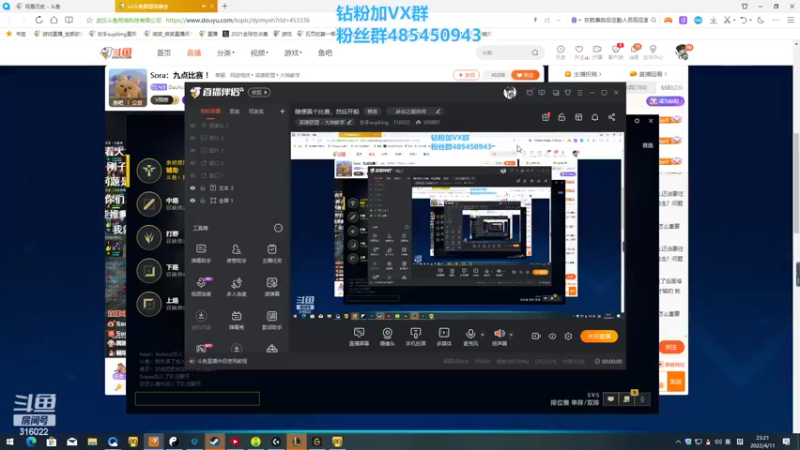Click the lock icon near bell
Image resolution: width=800 pixels, height=450 pixels.
(562, 117)
